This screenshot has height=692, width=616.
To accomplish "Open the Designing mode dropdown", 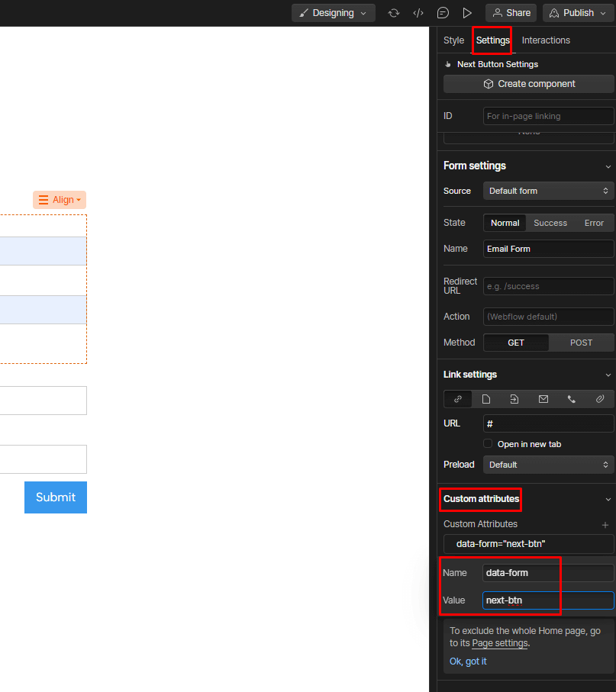I will click(334, 13).
